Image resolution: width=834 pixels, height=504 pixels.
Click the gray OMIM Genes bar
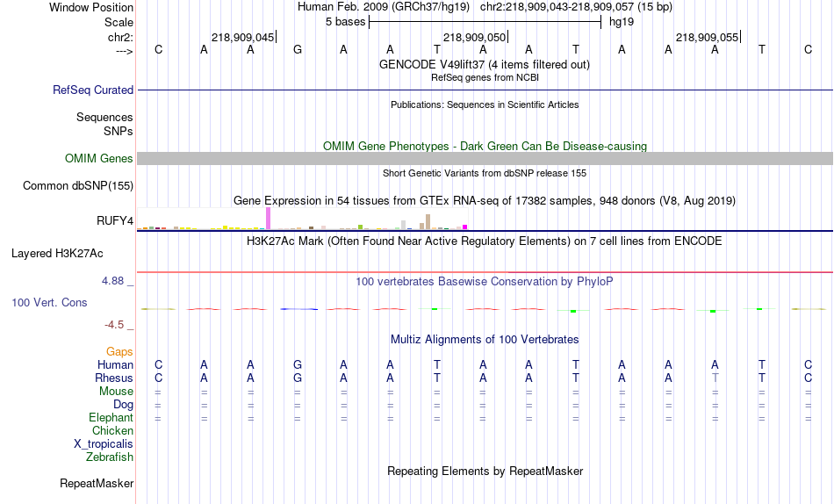click(x=485, y=159)
